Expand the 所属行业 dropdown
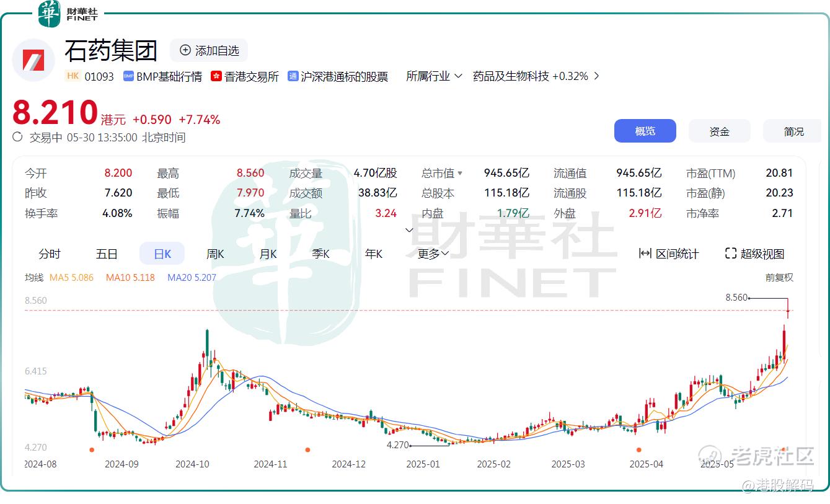The width and height of the screenshot is (830, 504). (435, 76)
